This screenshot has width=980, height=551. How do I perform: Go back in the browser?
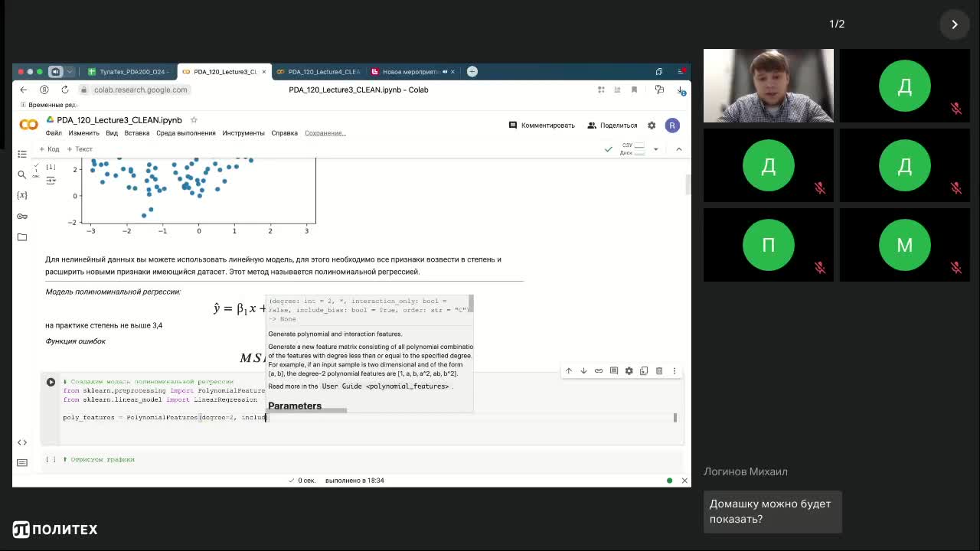pyautogui.click(x=24, y=90)
